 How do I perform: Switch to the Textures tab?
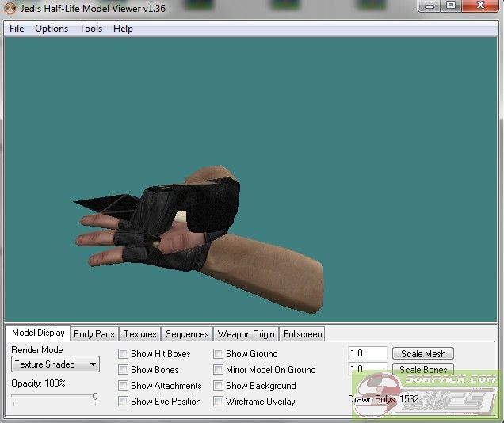pos(140,334)
